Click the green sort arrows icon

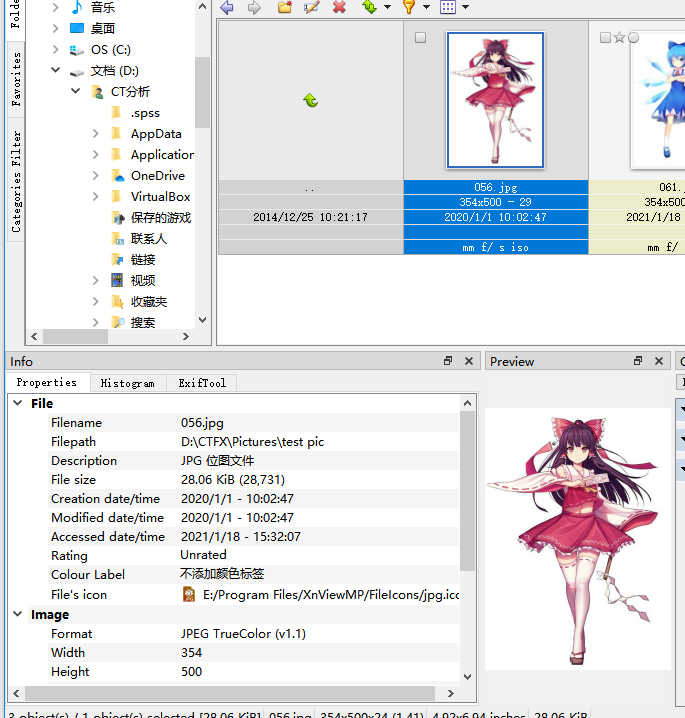[x=369, y=7]
